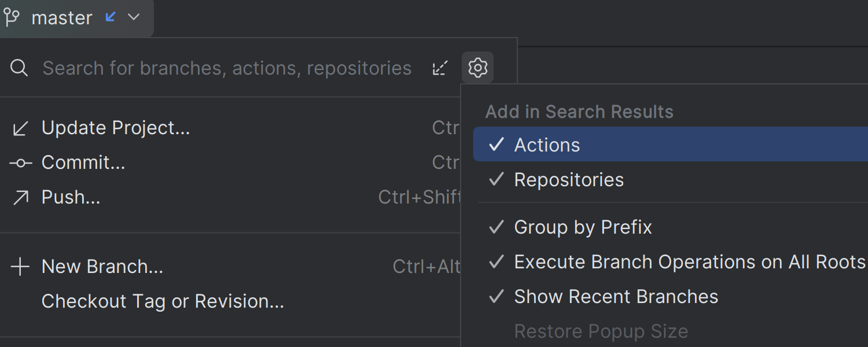Disable Execute Branch Operations on All Roots
This screenshot has height=347, width=868.
point(689,262)
